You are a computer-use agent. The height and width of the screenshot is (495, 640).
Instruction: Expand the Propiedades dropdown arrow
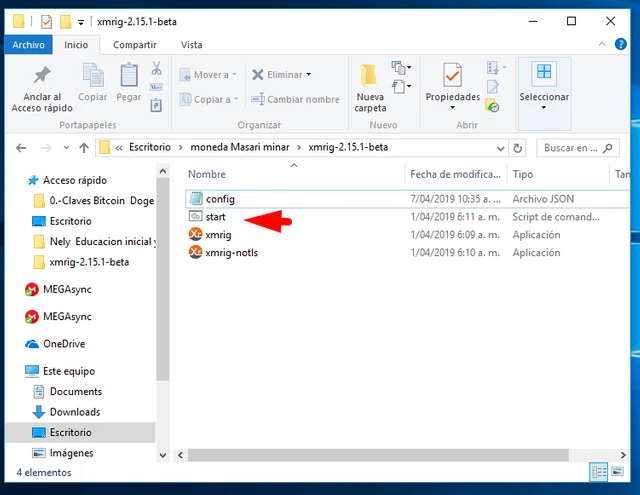tap(452, 108)
